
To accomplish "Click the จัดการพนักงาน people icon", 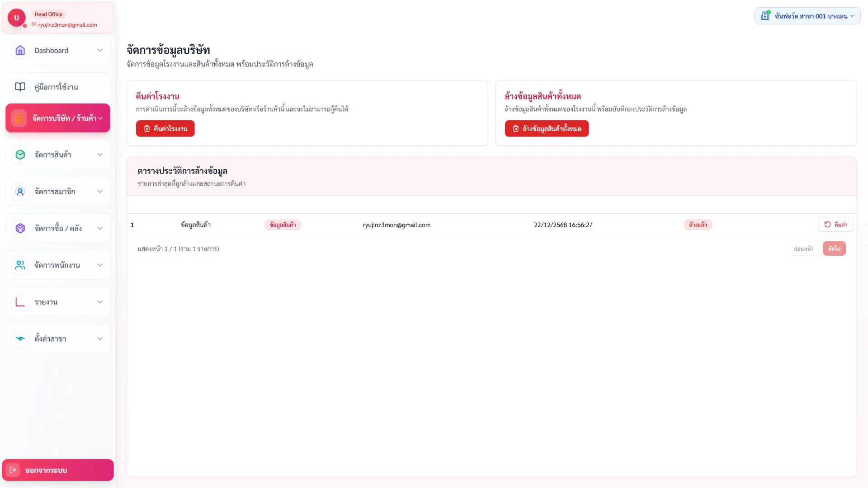I will (20, 265).
